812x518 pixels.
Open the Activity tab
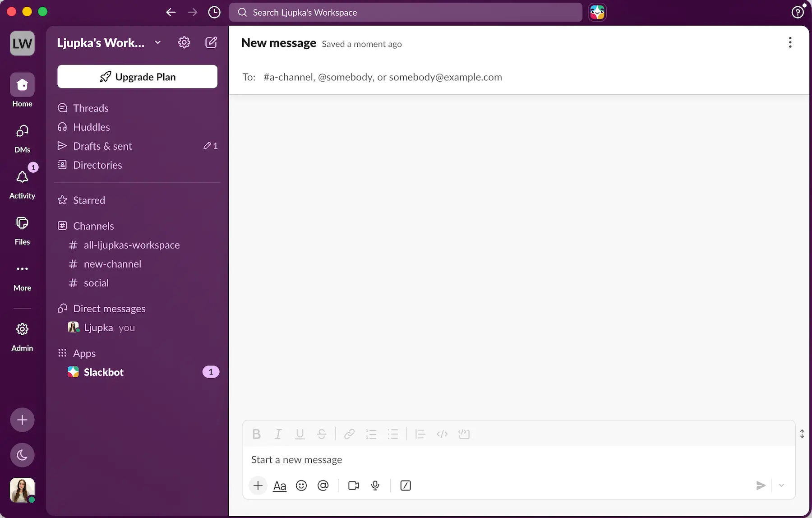(x=22, y=184)
